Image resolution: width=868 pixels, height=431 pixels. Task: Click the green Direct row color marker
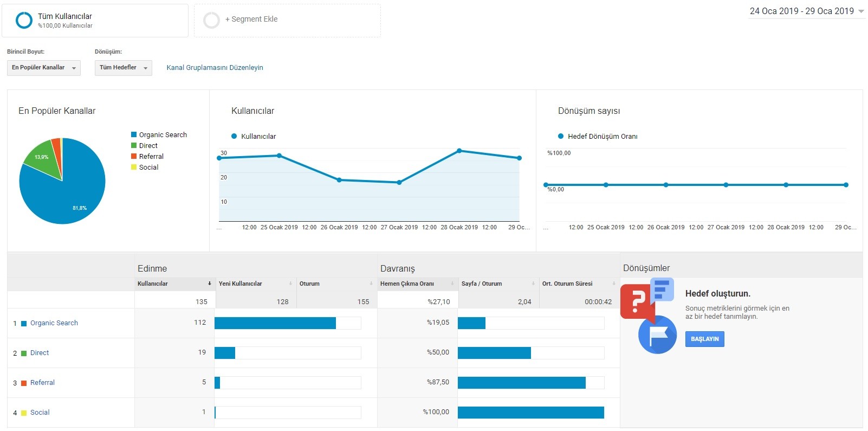coord(24,353)
